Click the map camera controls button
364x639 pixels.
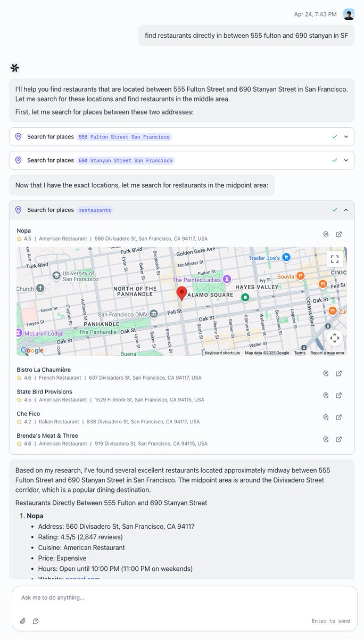point(334,338)
